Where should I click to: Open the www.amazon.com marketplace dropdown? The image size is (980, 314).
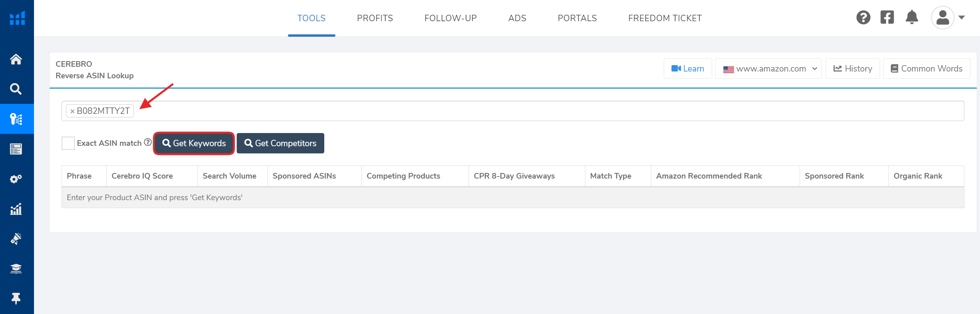point(768,69)
